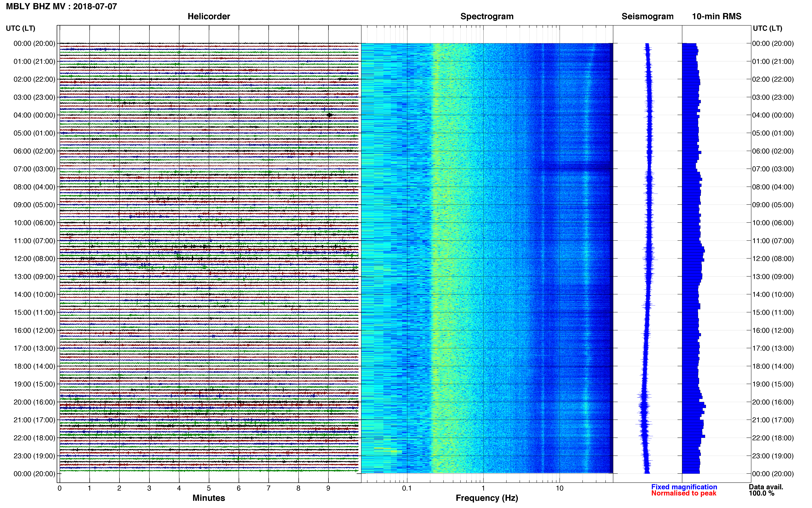
Task: Click minute tick label 0 on helicorder
Action: [59, 488]
